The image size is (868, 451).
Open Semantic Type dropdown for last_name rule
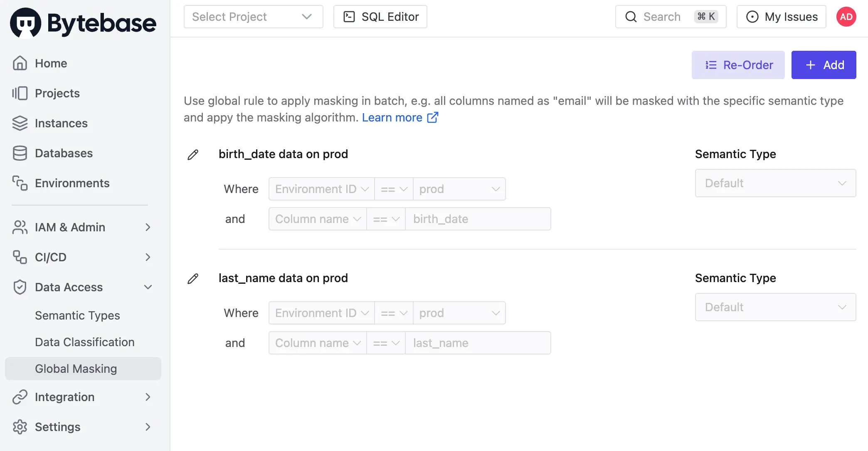pos(775,307)
